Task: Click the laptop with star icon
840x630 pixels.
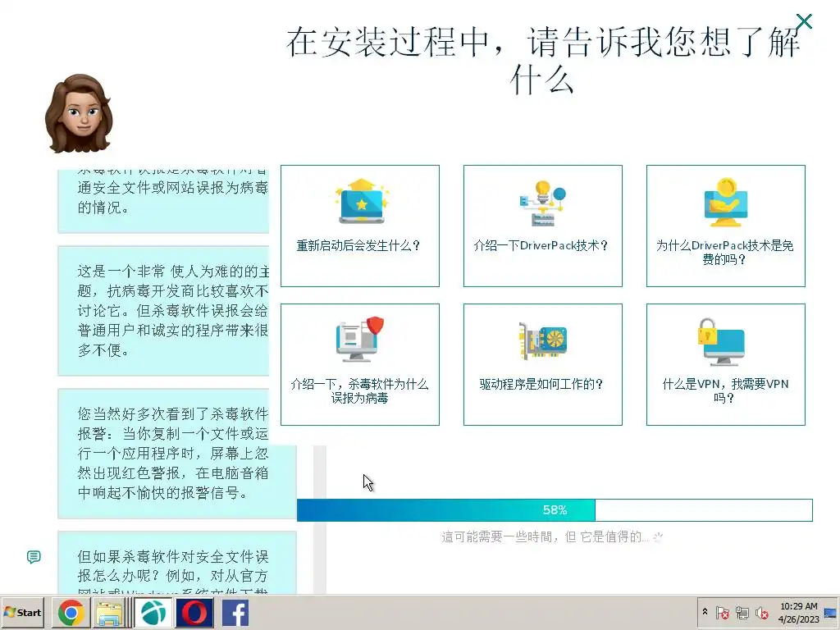Action: (362, 202)
